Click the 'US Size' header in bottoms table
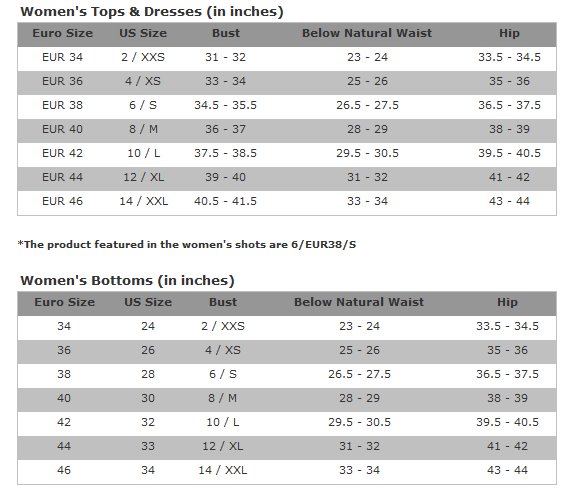Viewport: 577px width, 504px height. point(148,302)
